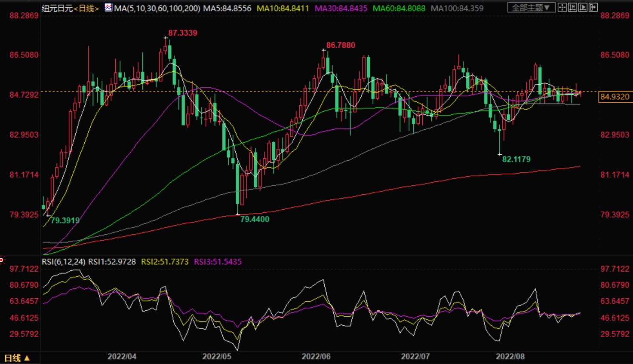
Task: Click the RSI2 yellow legend value
Action: (x=165, y=262)
